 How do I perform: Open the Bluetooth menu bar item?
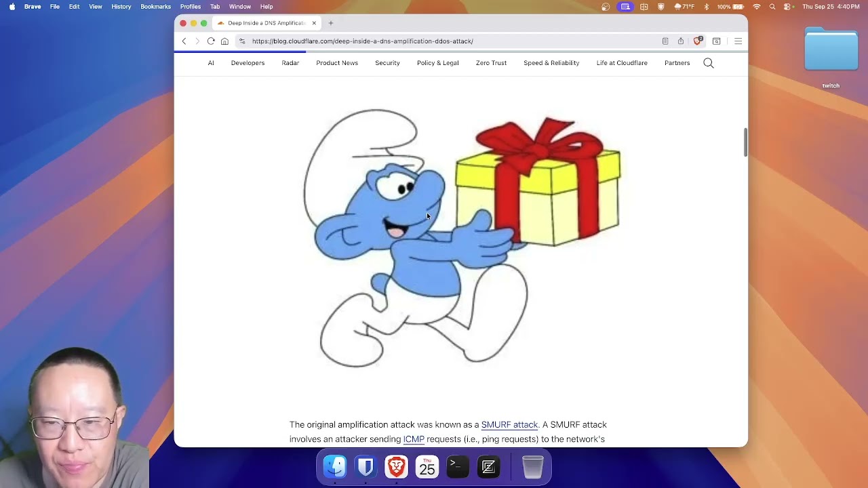[706, 7]
